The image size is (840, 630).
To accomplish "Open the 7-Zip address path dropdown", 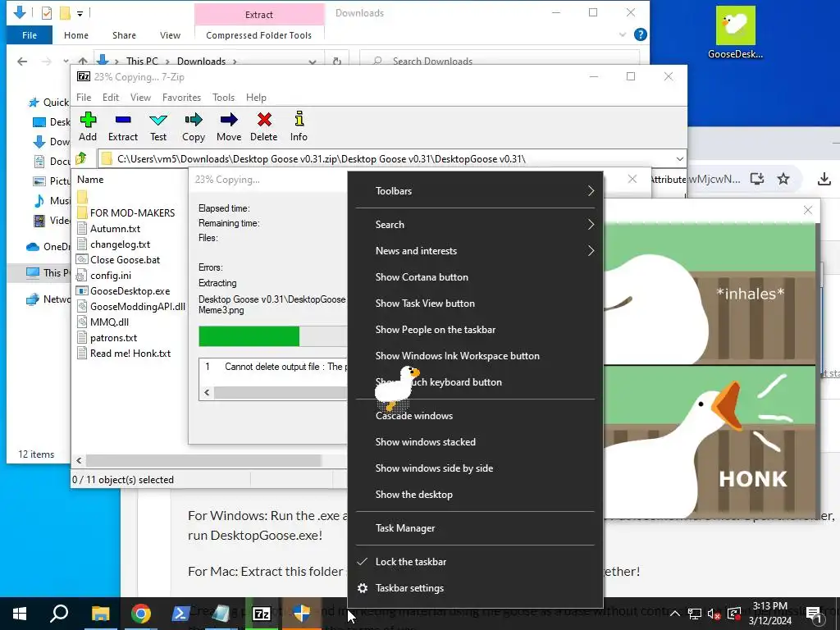I will [679, 159].
